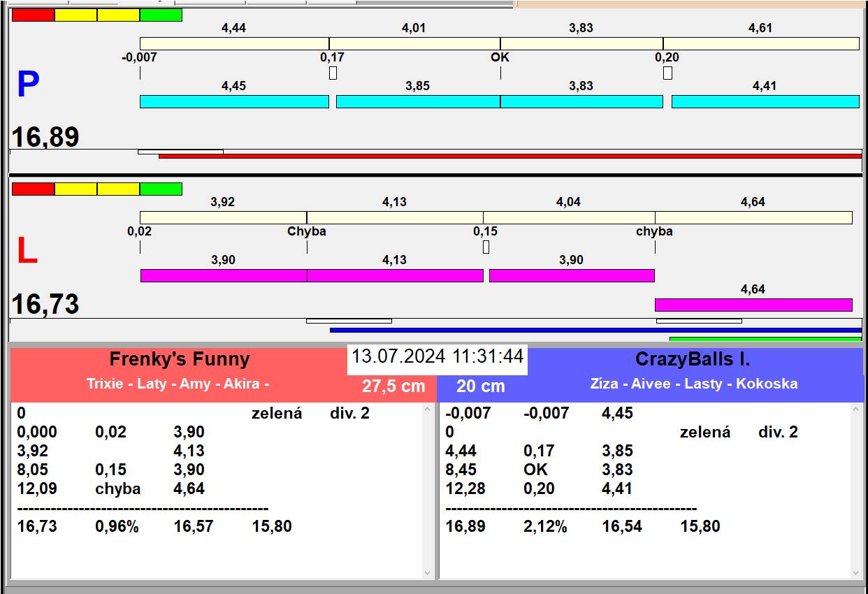The image size is (868, 594).
Task: Click the L lane total time 16,73
Action: (x=45, y=305)
